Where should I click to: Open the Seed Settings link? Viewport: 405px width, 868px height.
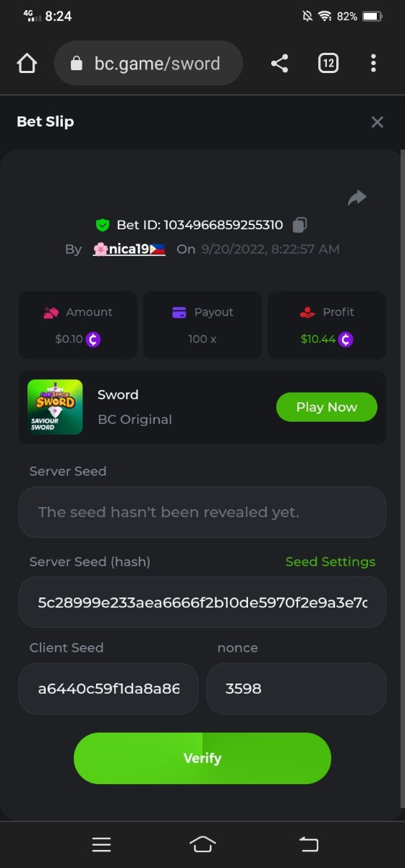pos(331,562)
